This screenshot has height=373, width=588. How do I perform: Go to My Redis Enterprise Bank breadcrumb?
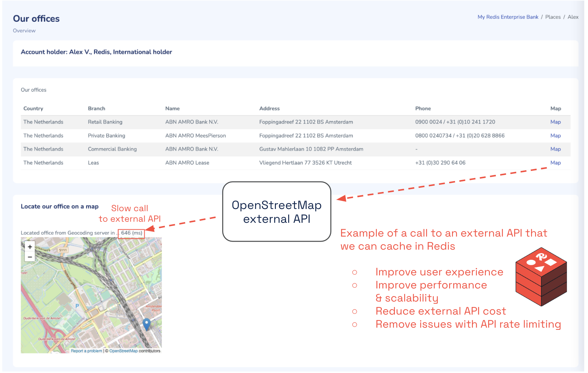[508, 17]
